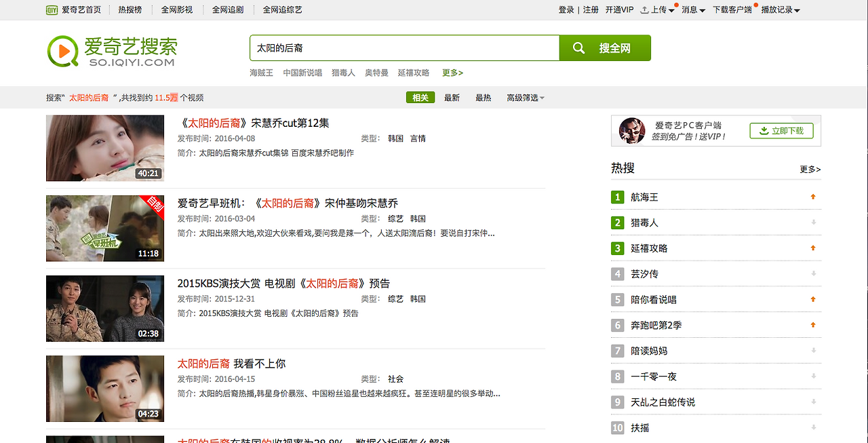Click the search input field
868x443 pixels.
coord(404,48)
